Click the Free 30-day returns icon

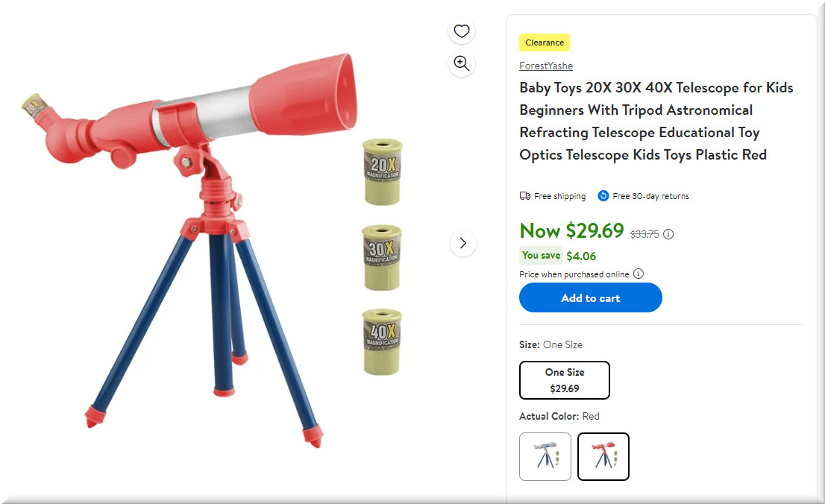603,196
